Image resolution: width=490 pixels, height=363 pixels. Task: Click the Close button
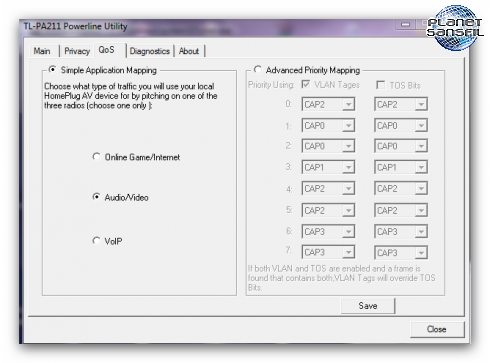coord(437,329)
